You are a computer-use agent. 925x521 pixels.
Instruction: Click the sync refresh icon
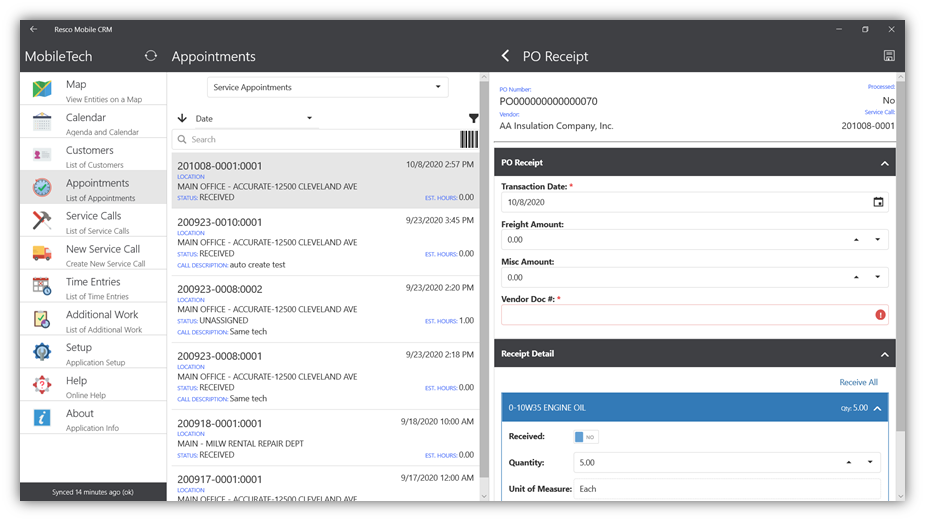[x=151, y=56]
